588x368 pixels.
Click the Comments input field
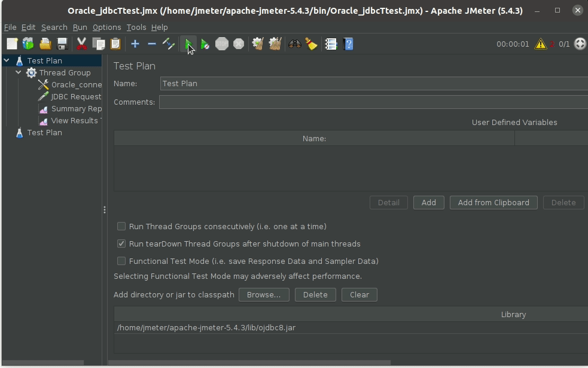[373, 102]
